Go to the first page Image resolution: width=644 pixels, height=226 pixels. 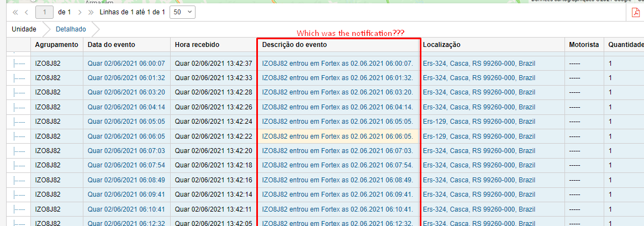pyautogui.click(x=14, y=12)
